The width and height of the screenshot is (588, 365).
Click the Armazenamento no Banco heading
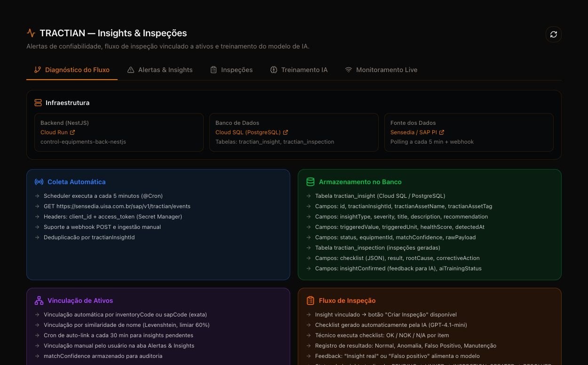(x=360, y=182)
